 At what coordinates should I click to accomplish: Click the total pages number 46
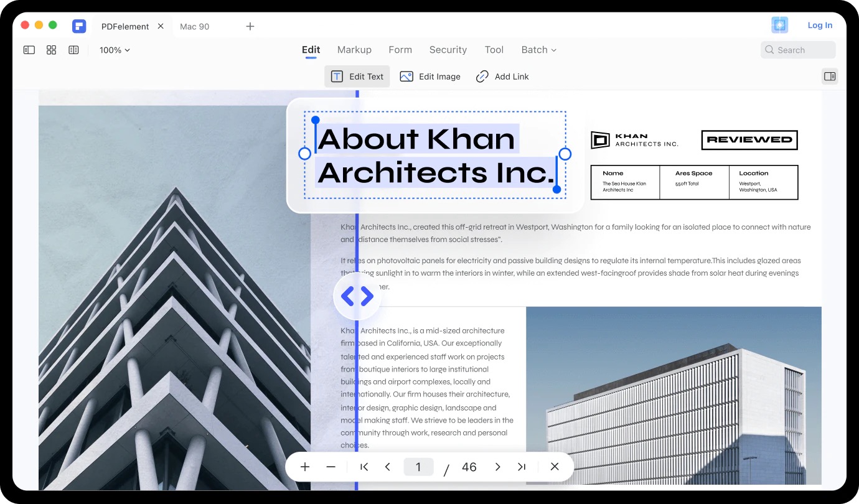[x=469, y=467]
